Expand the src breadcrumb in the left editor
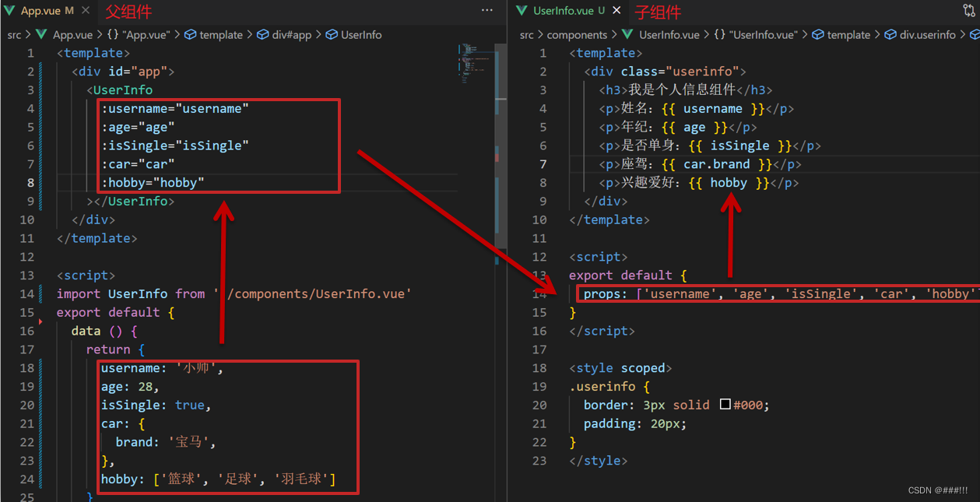Screen dimensions: 980x502 coord(12,34)
